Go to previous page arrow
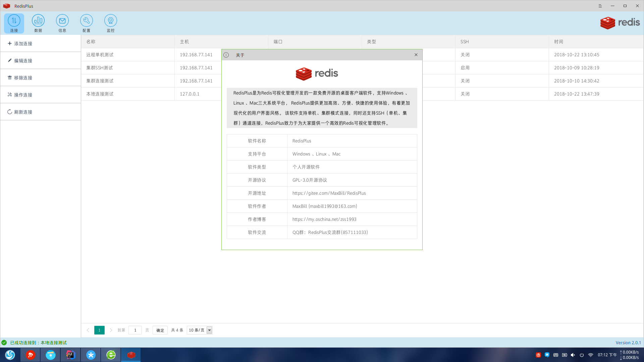The width and height of the screenshot is (644, 362). click(x=88, y=330)
